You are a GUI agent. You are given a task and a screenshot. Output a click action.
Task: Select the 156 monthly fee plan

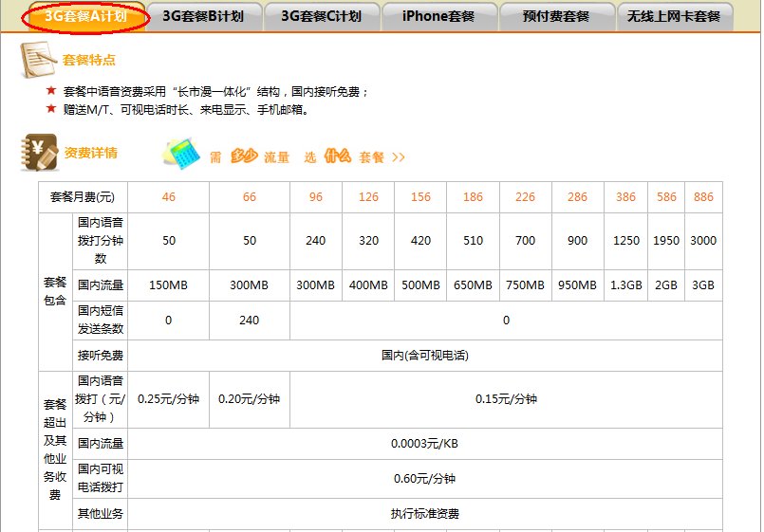(x=420, y=197)
